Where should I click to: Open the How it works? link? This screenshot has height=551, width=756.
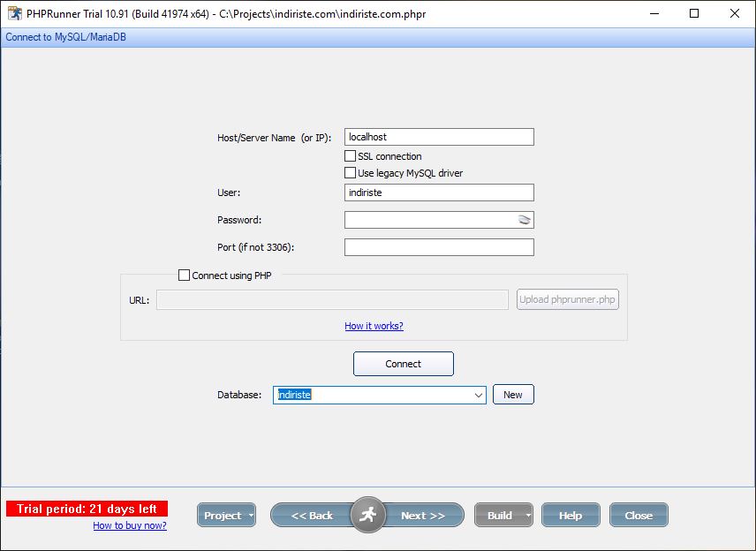click(374, 326)
